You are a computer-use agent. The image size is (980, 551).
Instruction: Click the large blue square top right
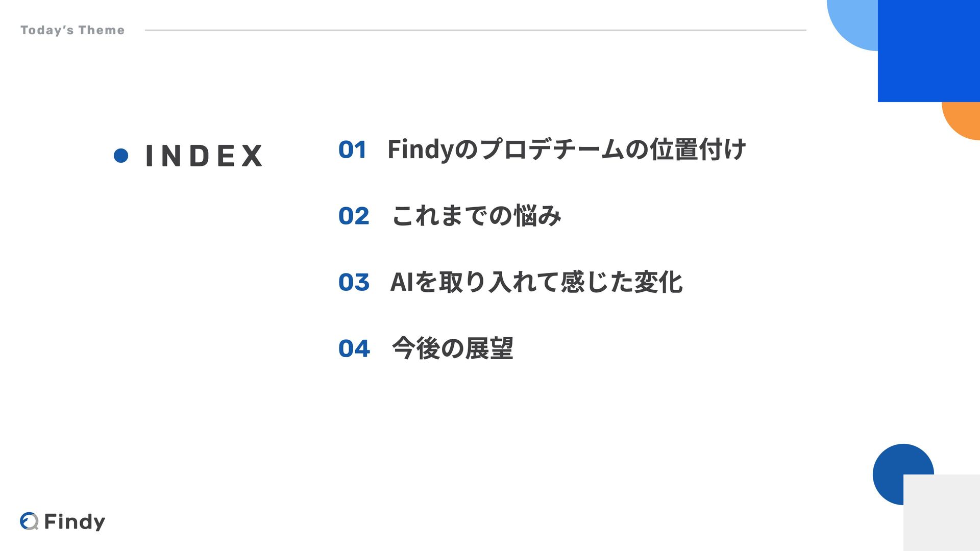929,51
